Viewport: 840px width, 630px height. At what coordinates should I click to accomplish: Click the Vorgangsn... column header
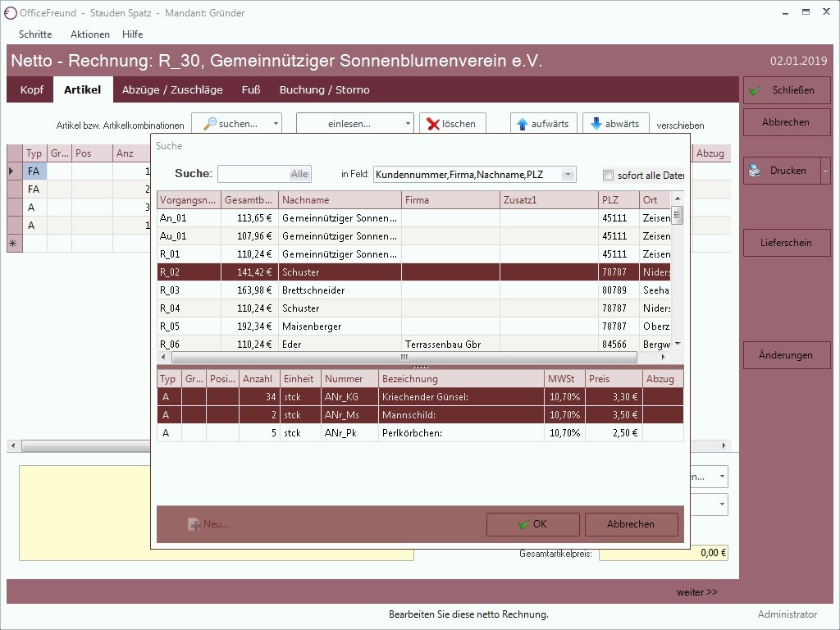(189, 200)
